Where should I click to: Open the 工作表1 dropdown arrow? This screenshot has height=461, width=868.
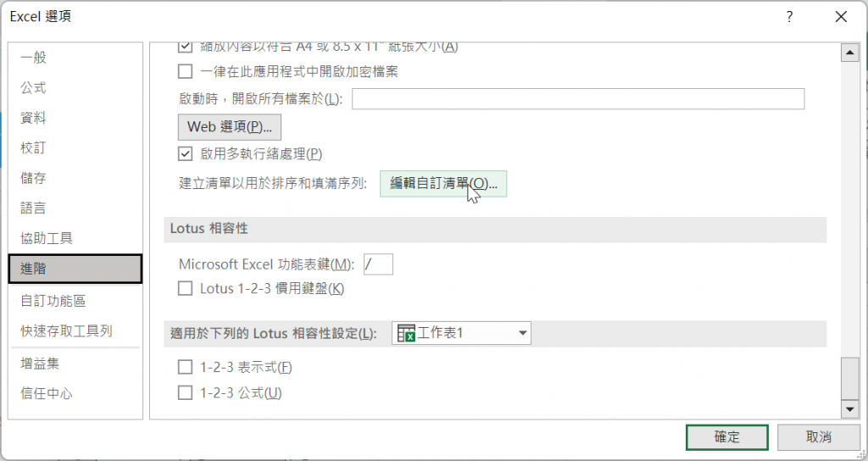coord(522,333)
